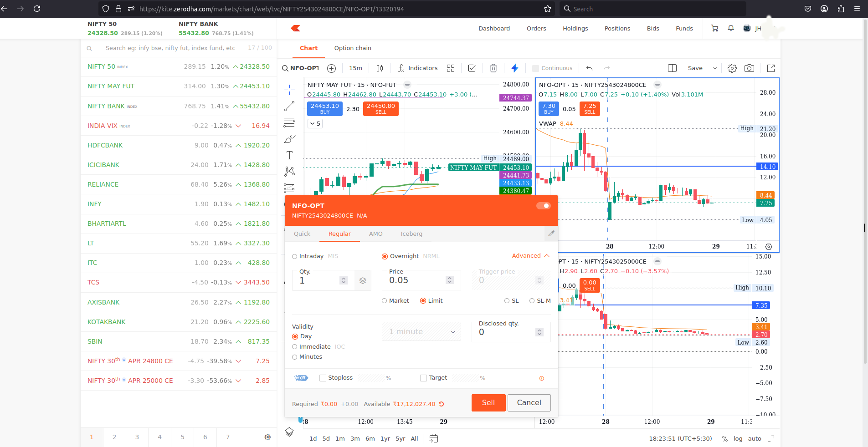
Task: Select the trend line drawing tool
Action: [289, 106]
